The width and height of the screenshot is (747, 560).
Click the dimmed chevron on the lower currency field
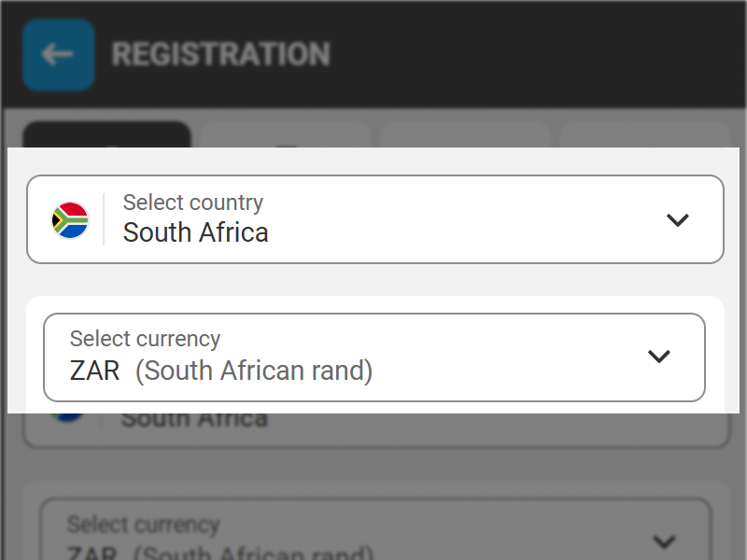point(664,539)
